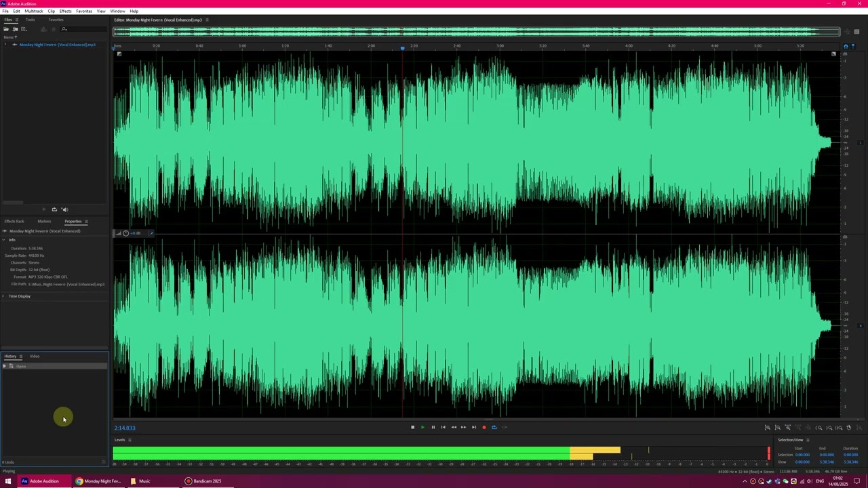This screenshot has height=488, width=868.
Task: Click the Import File icon in Files panel
Action: pos(15,29)
